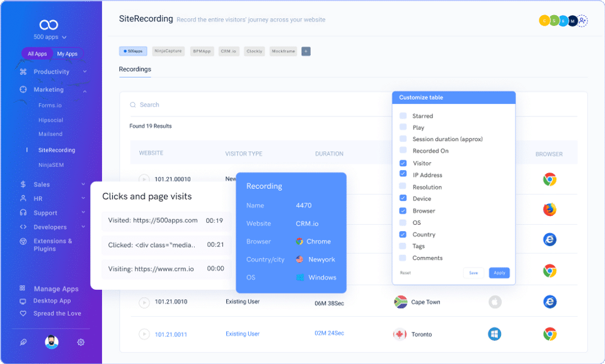
Task: Check the Comments checkbox
Action: click(403, 258)
